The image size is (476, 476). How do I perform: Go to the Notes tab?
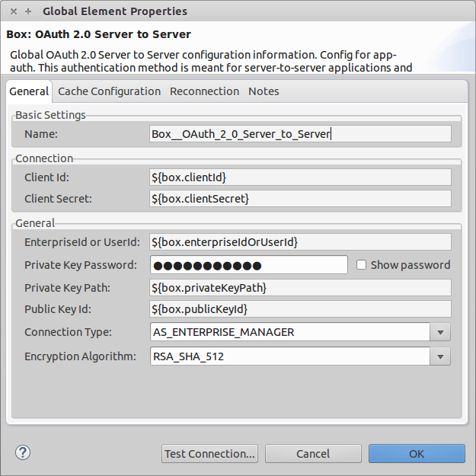(264, 91)
